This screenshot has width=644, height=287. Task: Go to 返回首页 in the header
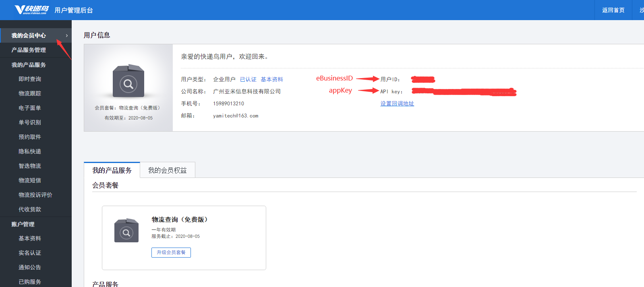[613, 10]
